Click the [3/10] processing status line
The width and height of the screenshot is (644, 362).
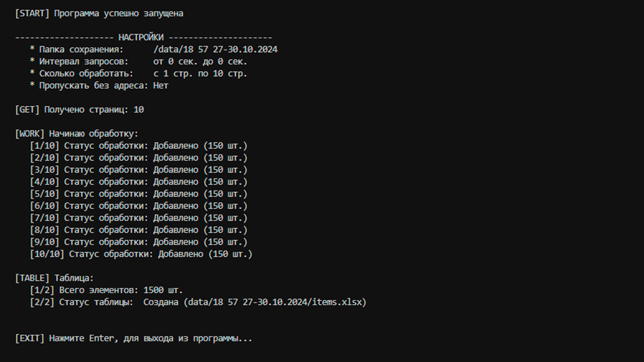coord(138,170)
